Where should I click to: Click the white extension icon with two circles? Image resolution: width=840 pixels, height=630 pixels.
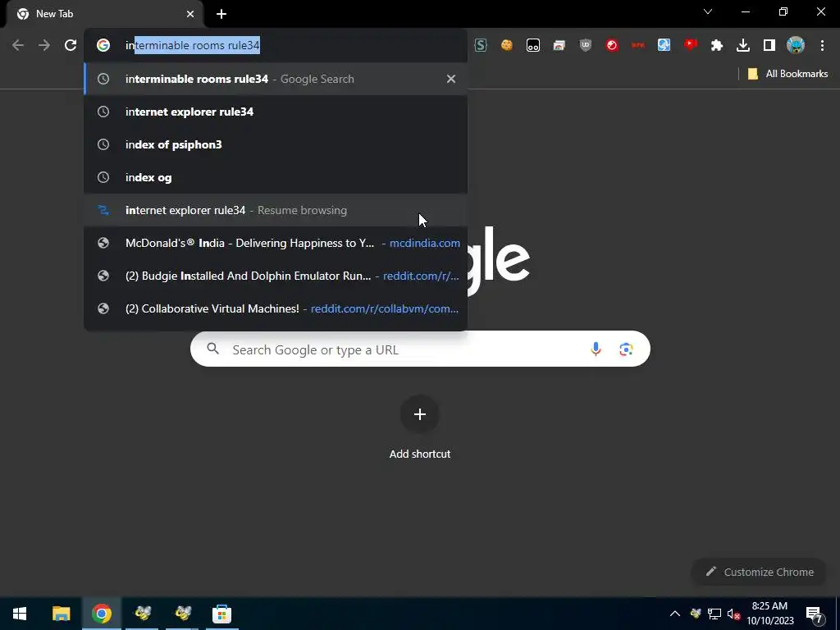[x=533, y=46]
